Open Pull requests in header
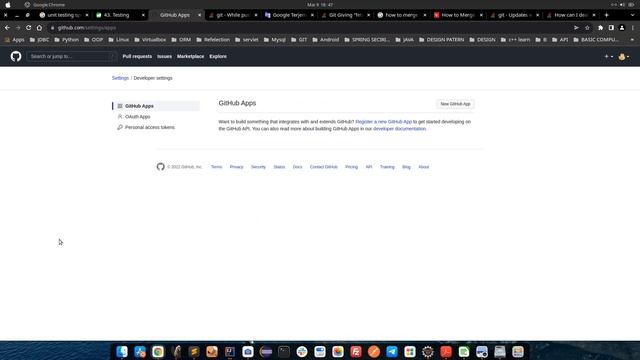Viewport: 640px width, 360px height. (137, 56)
